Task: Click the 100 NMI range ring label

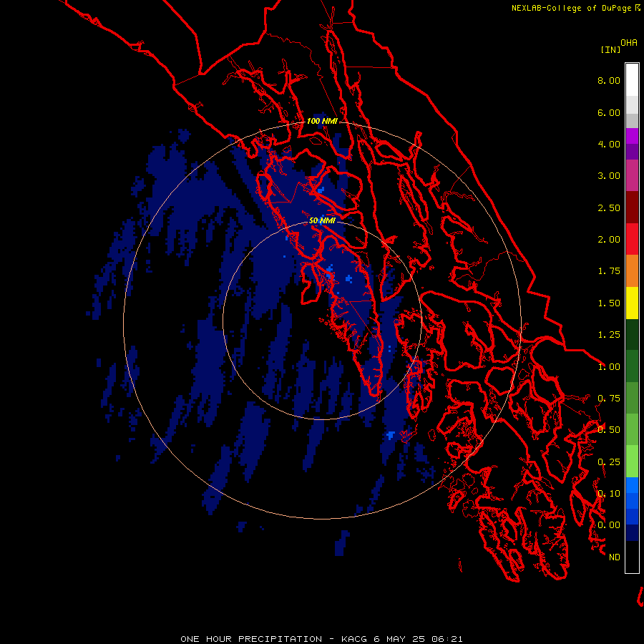Action: 322,121
